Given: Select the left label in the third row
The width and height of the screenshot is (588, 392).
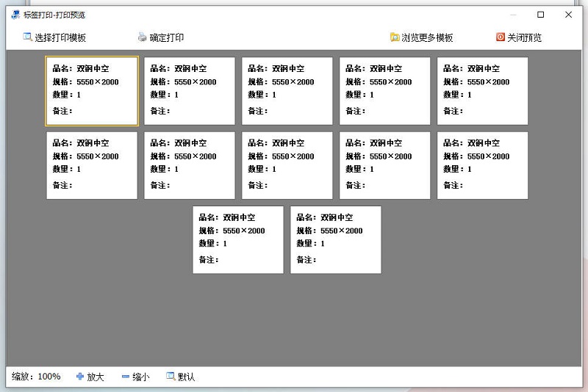Looking at the screenshot, I should [238, 239].
